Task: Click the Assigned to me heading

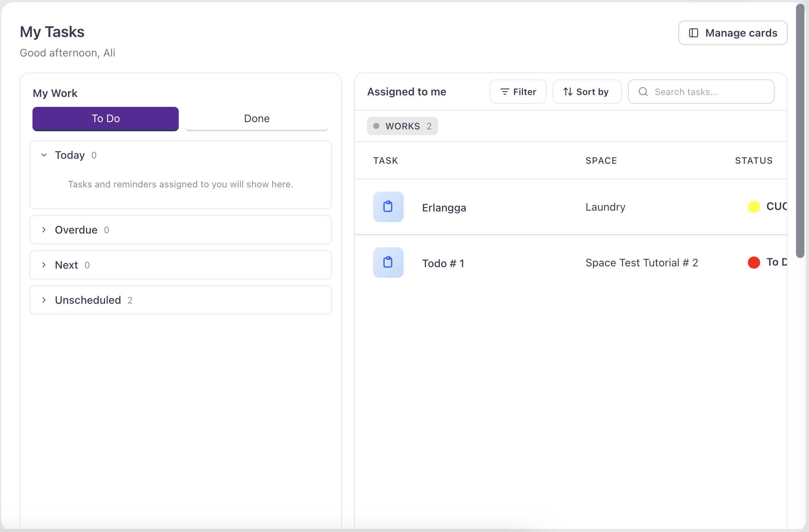Action: (407, 92)
